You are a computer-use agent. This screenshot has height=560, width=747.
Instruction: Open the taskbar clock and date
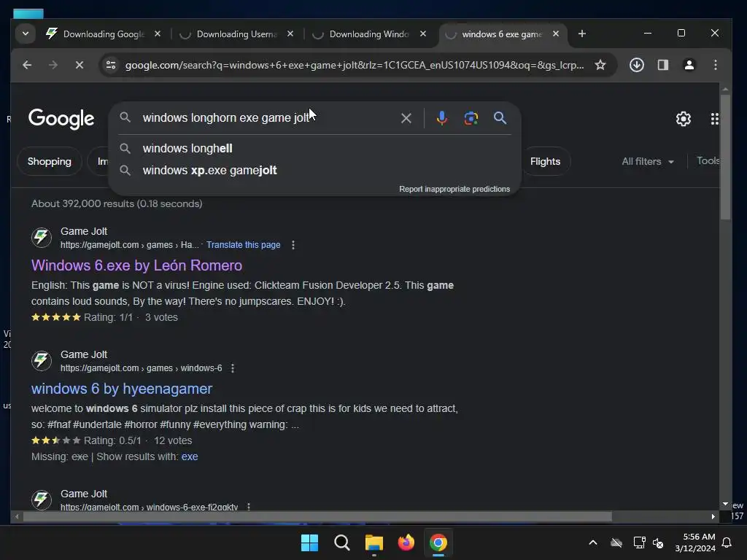coord(695,542)
